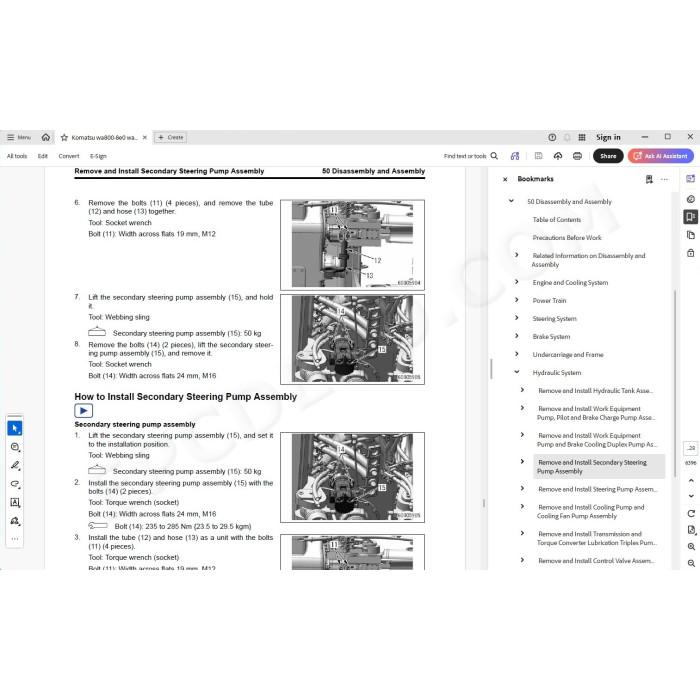
Task: Open Remove and Install Control Valve bookmark
Action: 596,561
